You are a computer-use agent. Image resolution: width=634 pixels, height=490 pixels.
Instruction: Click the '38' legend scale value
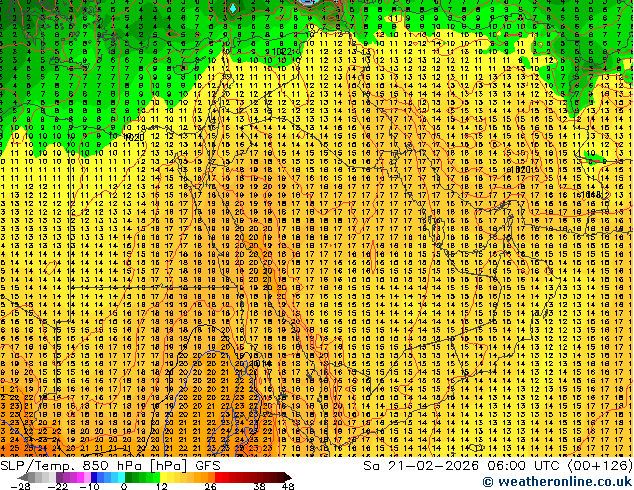pyautogui.click(x=260, y=486)
